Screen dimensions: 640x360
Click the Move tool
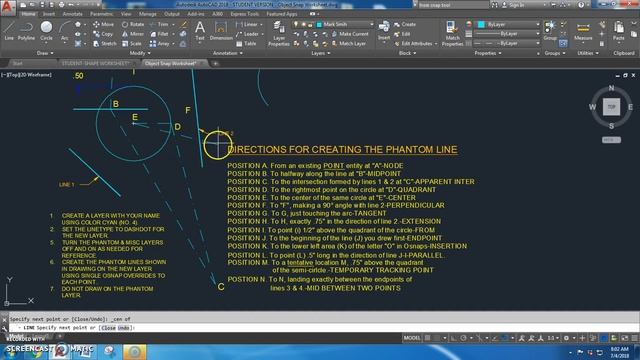103,24
